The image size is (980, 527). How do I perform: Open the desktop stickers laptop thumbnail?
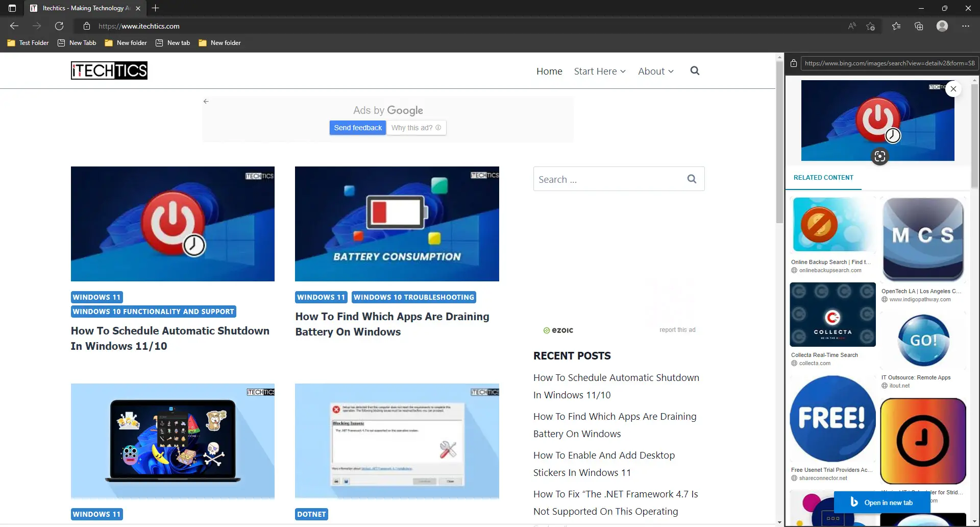tap(173, 441)
